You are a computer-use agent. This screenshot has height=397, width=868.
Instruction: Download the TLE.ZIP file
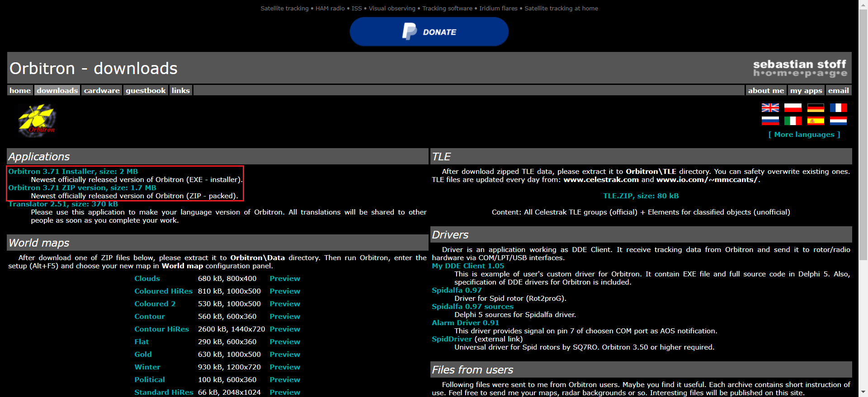coord(641,196)
